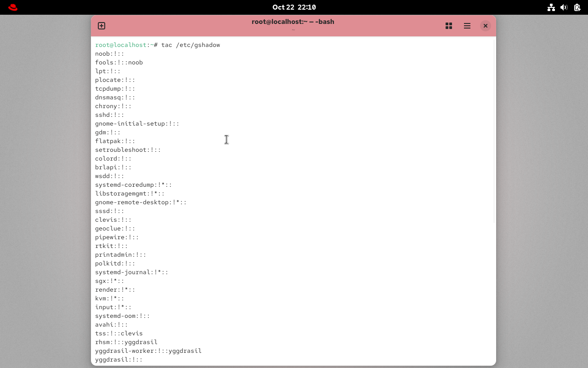Click the tac /etc/gshadow command line
The image size is (588, 368).
[191, 45]
